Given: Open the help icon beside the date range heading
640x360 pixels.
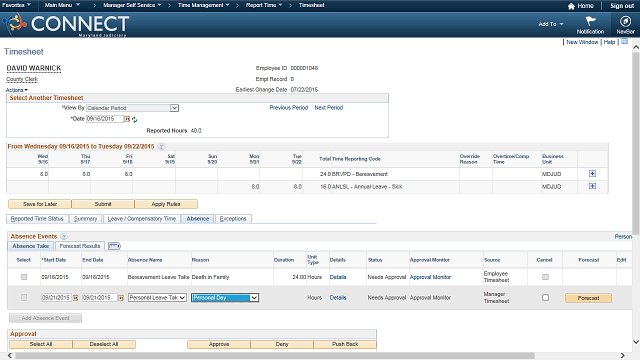Looking at the screenshot, I should (x=161, y=147).
